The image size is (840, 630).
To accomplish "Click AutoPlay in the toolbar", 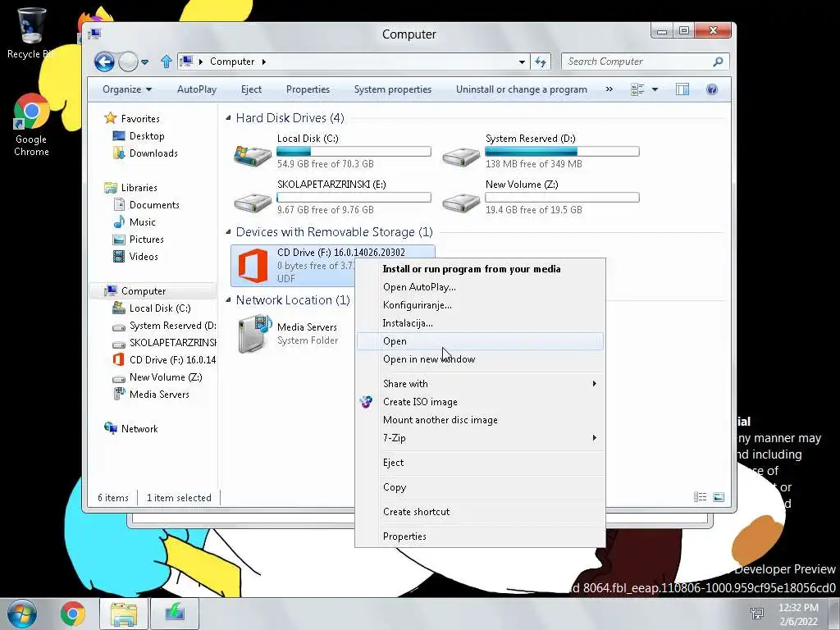I will click(197, 89).
